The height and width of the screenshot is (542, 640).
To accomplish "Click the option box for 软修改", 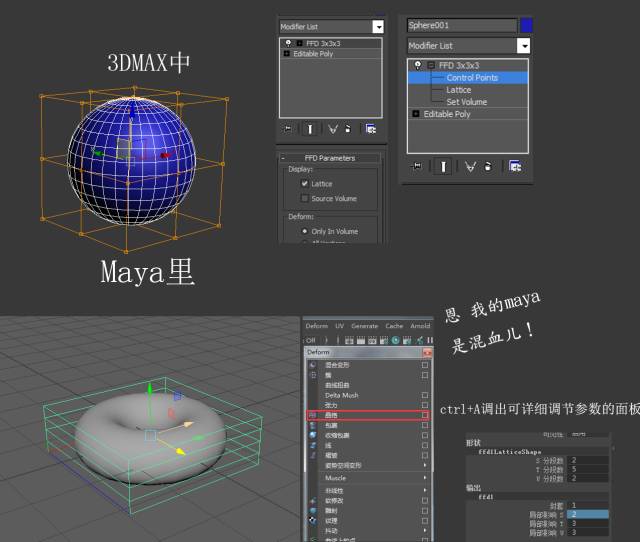I will tap(425, 500).
